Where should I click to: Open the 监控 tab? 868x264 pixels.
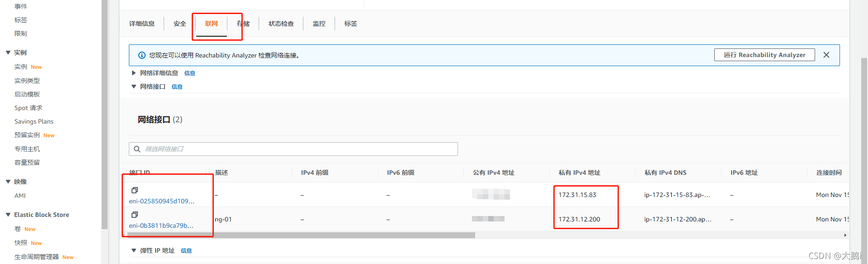pyautogui.click(x=319, y=24)
